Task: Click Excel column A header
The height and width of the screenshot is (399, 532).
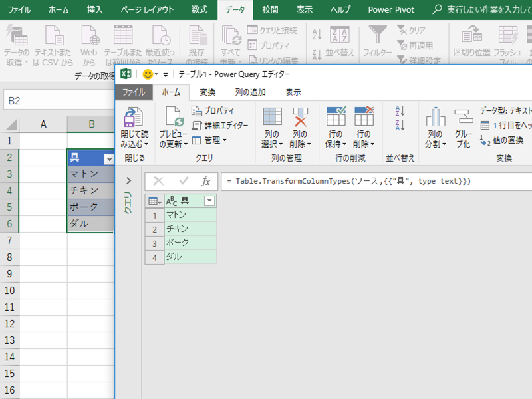Action: coord(43,124)
